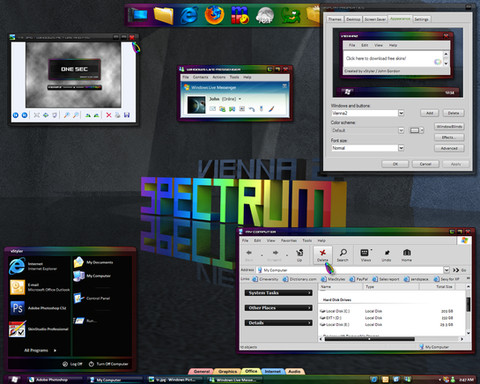
Task: Launch Firefox from the top dock
Action: 214,15
